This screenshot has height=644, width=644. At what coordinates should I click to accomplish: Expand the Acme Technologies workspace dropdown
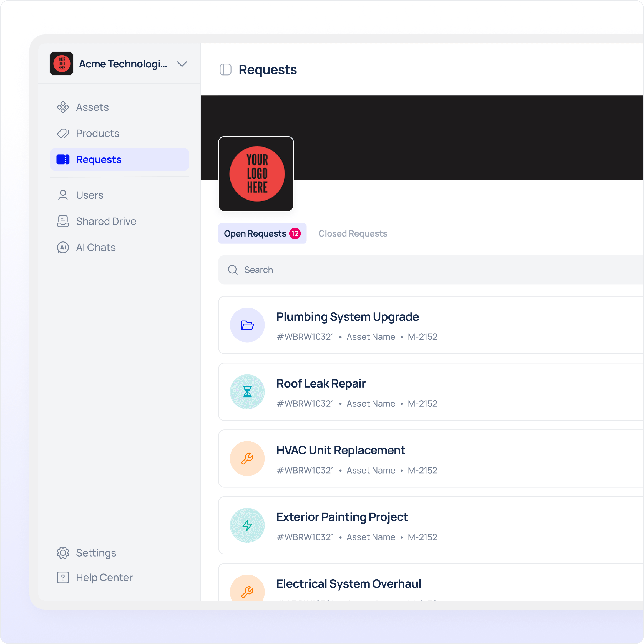[182, 64]
